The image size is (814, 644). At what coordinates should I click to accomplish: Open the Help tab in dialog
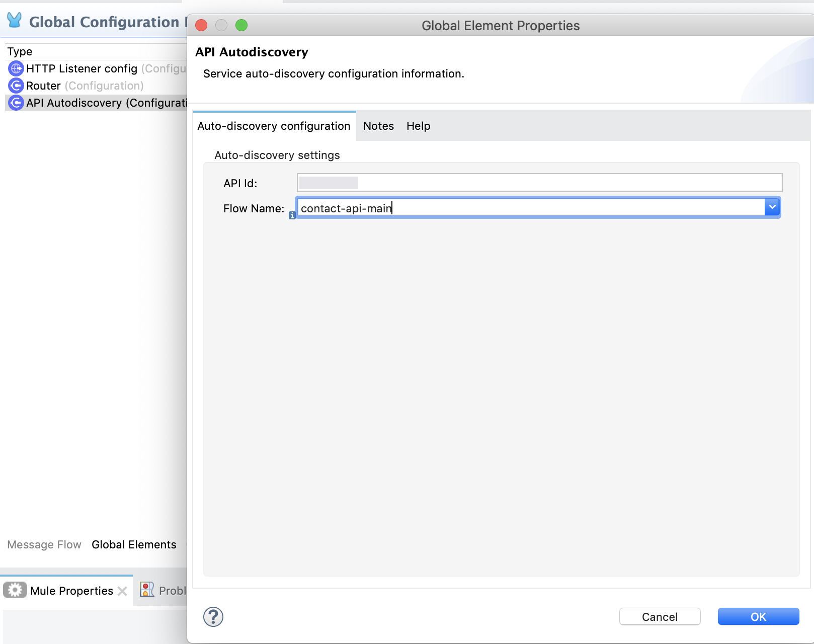[419, 126]
